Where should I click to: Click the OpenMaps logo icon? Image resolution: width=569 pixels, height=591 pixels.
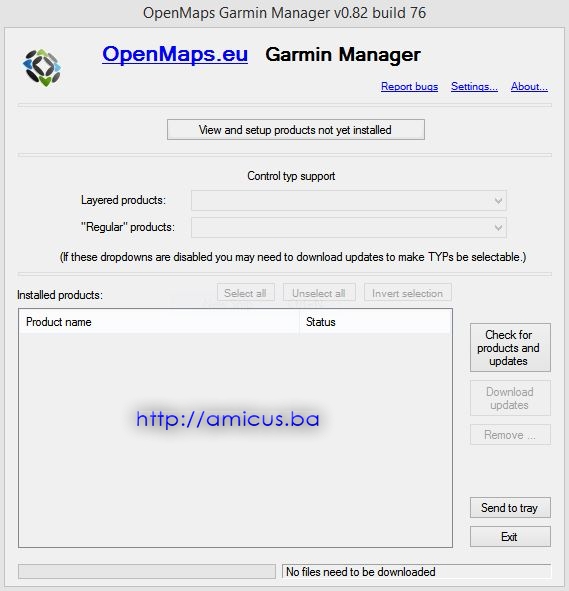tap(42, 68)
